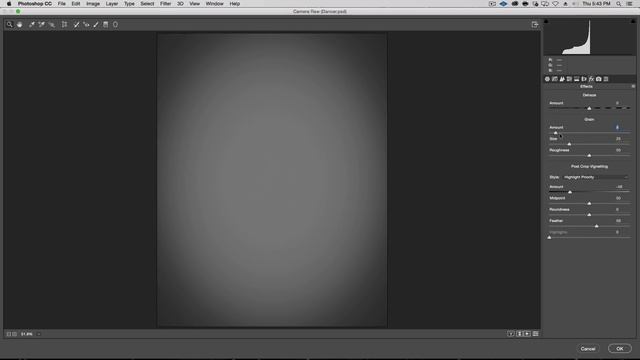Open Notification Center in menu bar

630,4
